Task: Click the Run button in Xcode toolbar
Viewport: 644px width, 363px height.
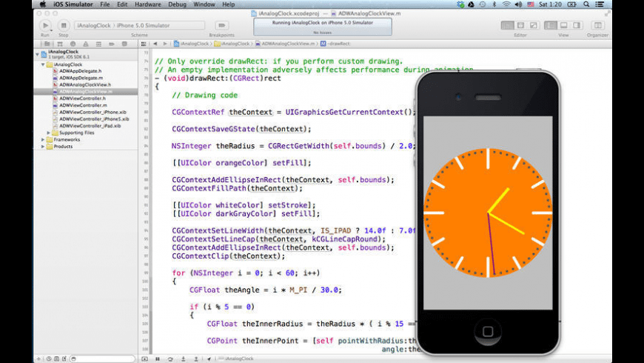Action: 45,25
